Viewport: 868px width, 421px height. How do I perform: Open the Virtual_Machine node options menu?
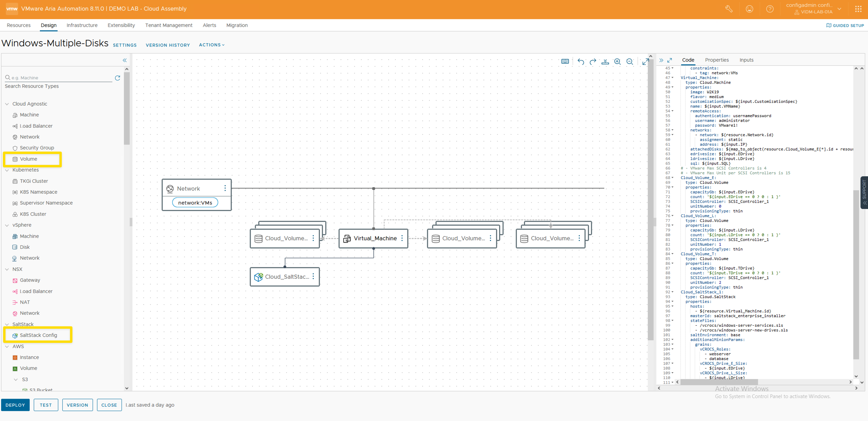402,238
